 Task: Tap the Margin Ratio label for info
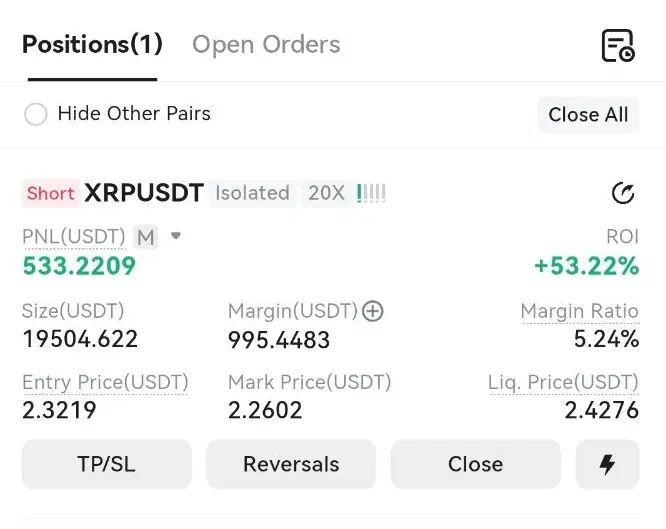coord(580,311)
